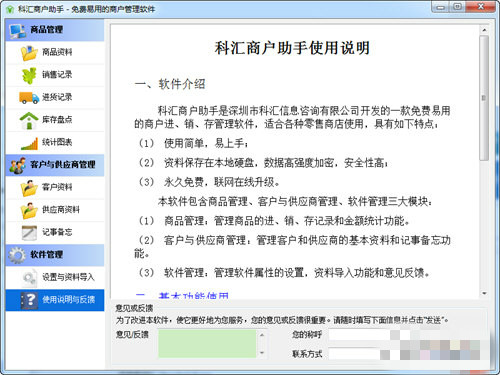This screenshot has width=500, height=375.
Task: Click the blue 基本功能使用 heading link
Action: tap(193, 295)
